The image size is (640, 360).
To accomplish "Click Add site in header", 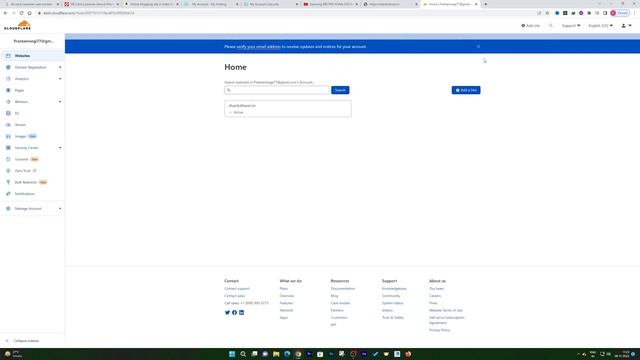I will coord(530,26).
